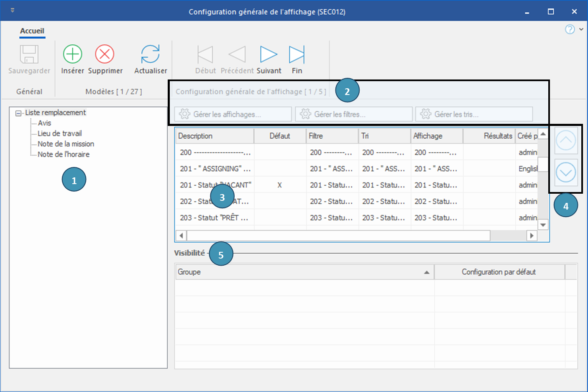Jump to last record with Fin

tap(297, 54)
